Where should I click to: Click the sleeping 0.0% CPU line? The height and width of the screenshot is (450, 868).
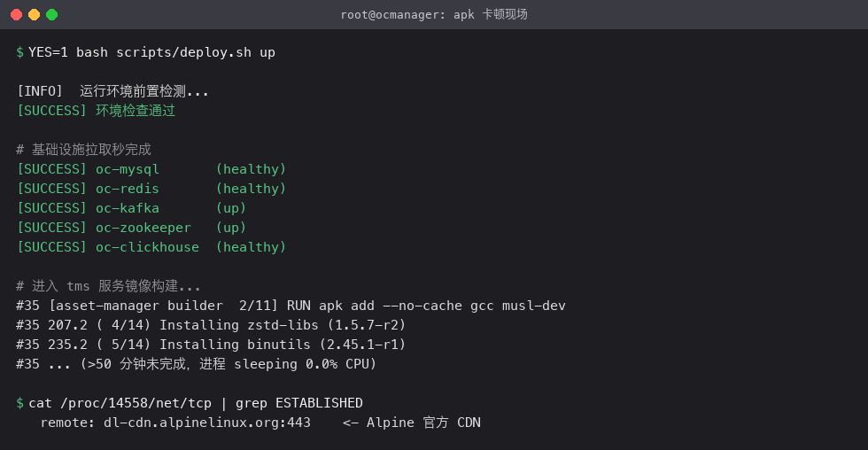pyautogui.click(x=197, y=364)
